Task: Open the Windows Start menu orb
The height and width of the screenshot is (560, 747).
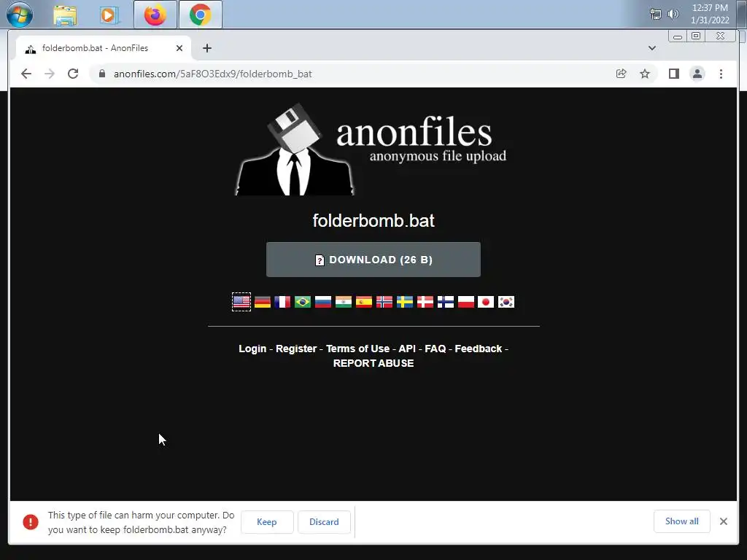Action: pyautogui.click(x=20, y=15)
